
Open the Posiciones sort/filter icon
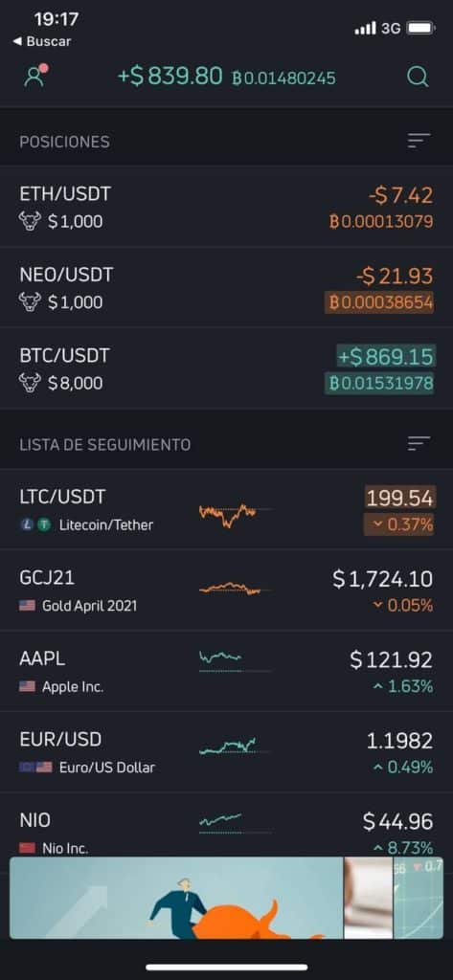tap(419, 142)
